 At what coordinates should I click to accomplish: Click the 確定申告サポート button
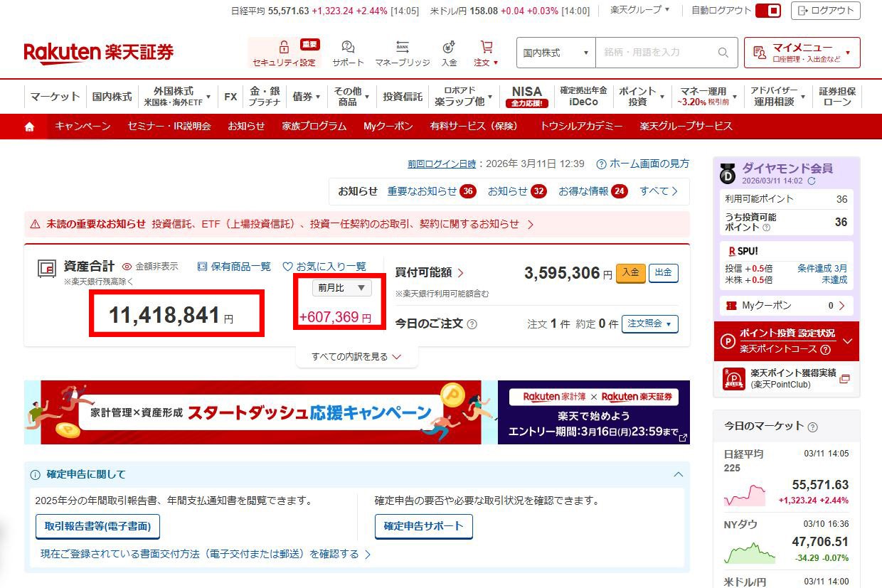point(423,526)
